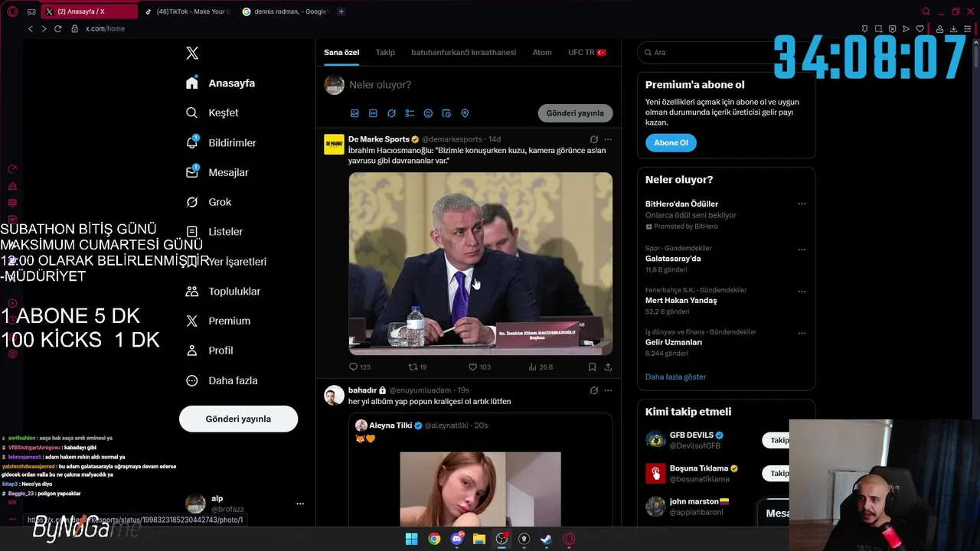Go back in browser
Screen dimensions: 980x551
pyautogui.click(x=31, y=28)
